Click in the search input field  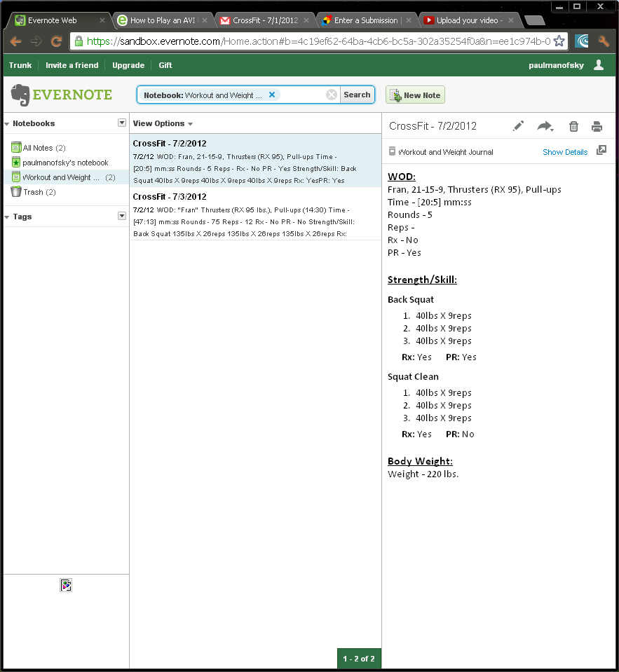(x=302, y=95)
